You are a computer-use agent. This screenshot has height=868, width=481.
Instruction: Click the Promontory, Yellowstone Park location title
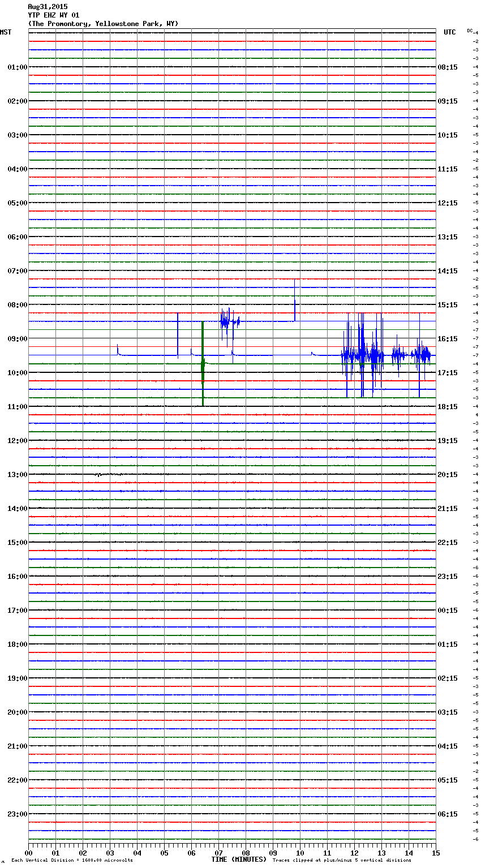103,24
